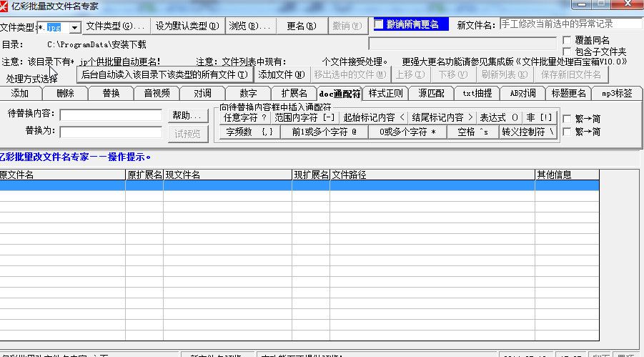Viewport: 644px width, 357px height.
Task: Click the app icon in title bar
Action: [4, 6]
